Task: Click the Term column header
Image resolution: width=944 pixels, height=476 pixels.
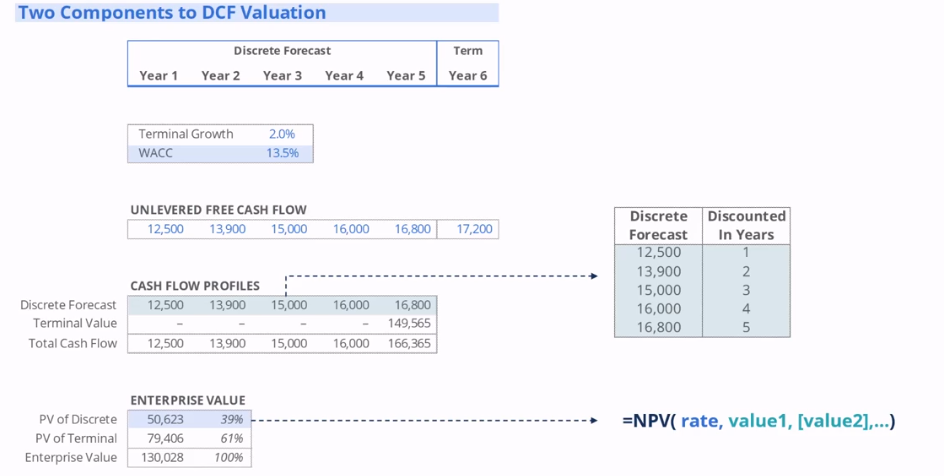Action: (x=468, y=50)
